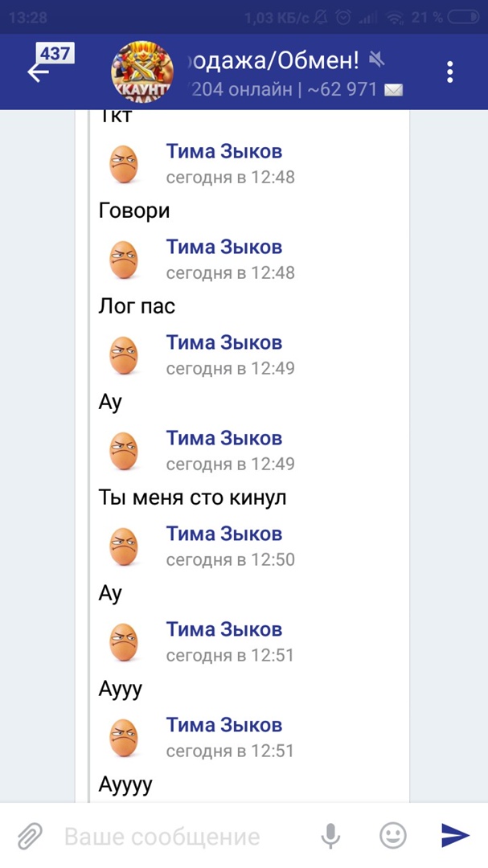Select the "Ты меня сто кинул" message
Screen dimensions: 488x868
point(192,497)
